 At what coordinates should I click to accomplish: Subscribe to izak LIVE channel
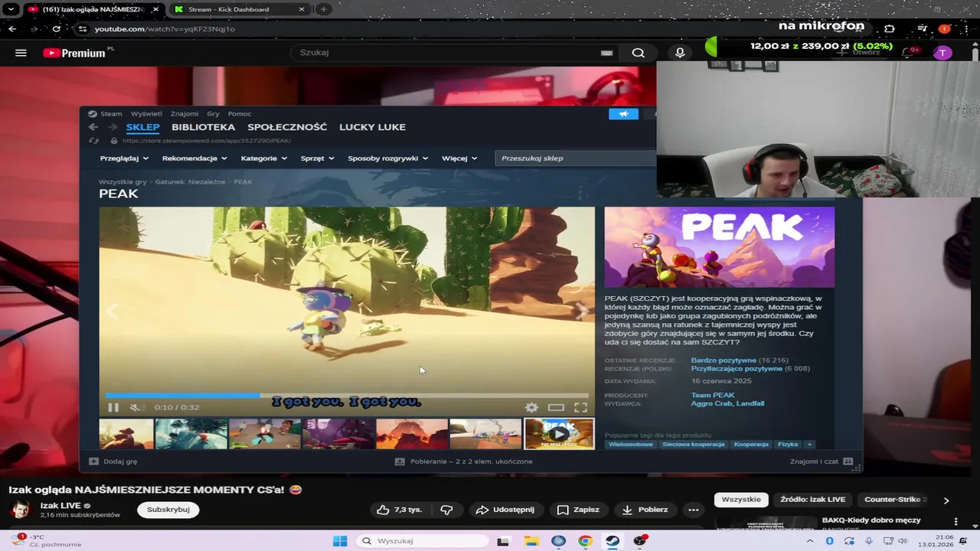pos(168,510)
